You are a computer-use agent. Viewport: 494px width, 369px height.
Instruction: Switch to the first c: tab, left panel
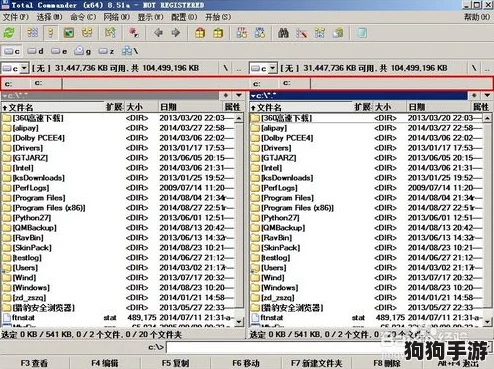click(x=16, y=83)
